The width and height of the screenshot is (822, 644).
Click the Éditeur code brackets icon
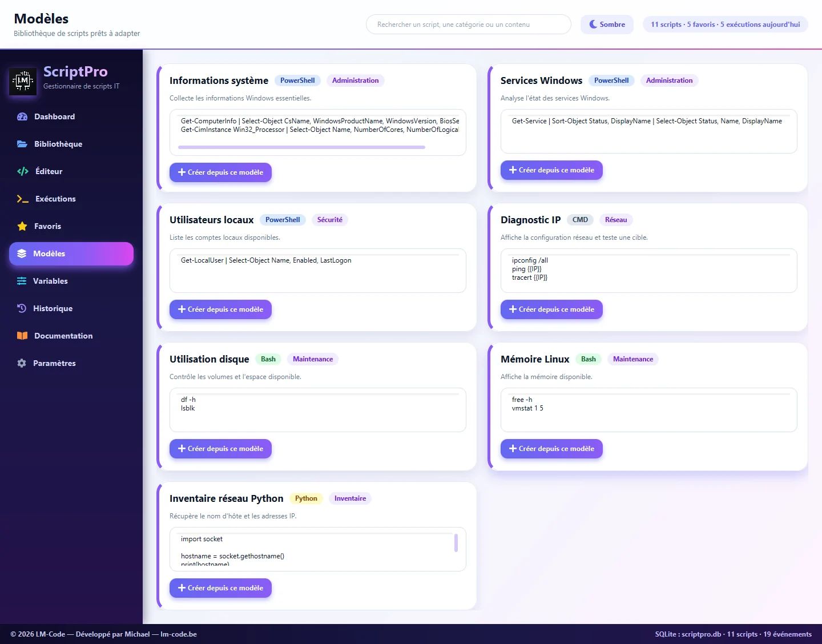tap(23, 171)
